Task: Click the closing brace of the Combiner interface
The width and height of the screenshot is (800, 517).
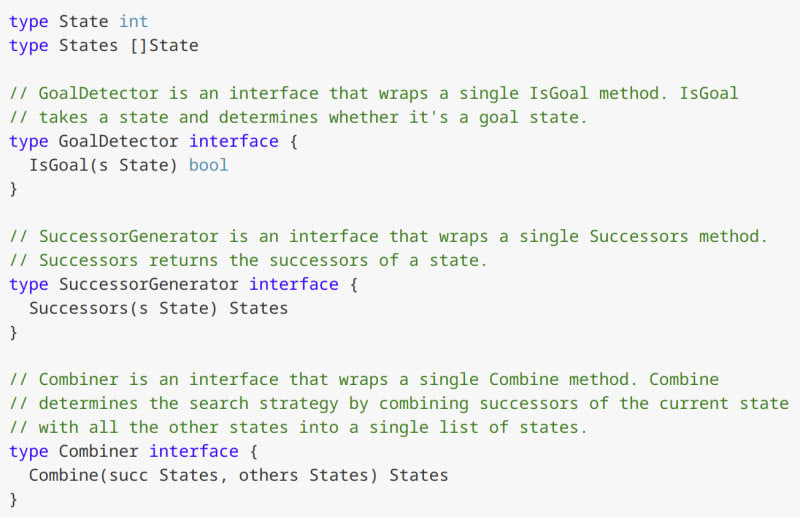Action: pos(13,499)
